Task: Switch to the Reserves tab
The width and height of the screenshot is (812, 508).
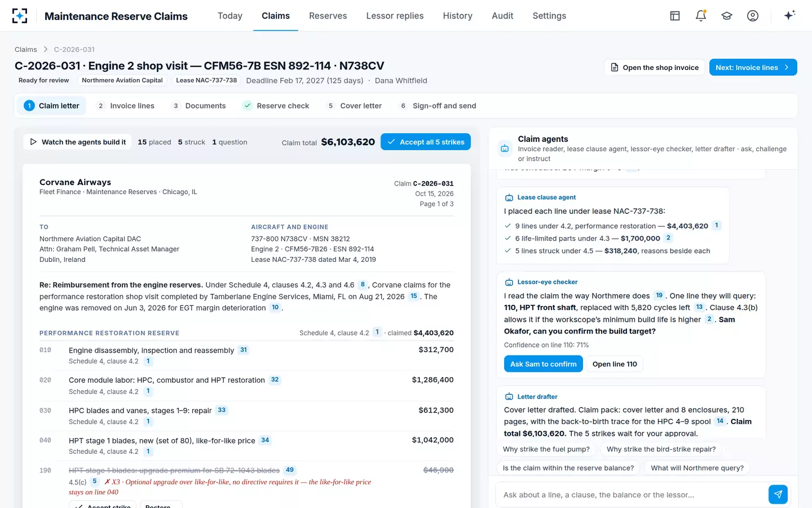Action: click(328, 16)
